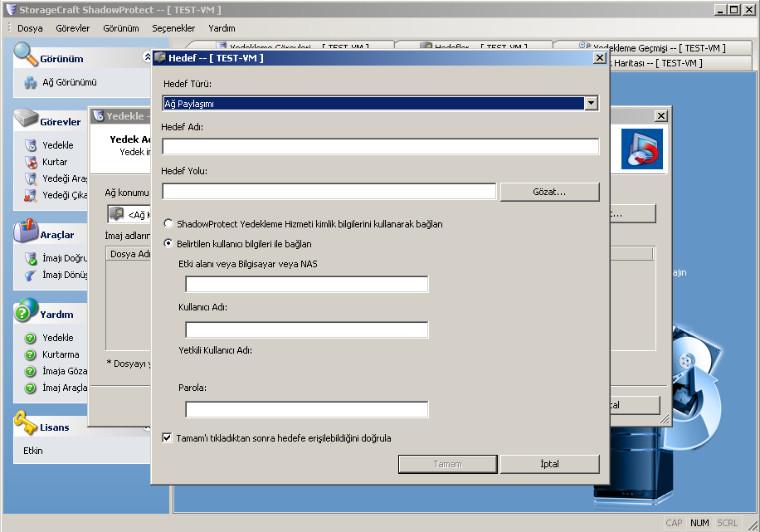Focus the Kullanıcı Adı field
The height and width of the screenshot is (532, 760).
(307, 329)
